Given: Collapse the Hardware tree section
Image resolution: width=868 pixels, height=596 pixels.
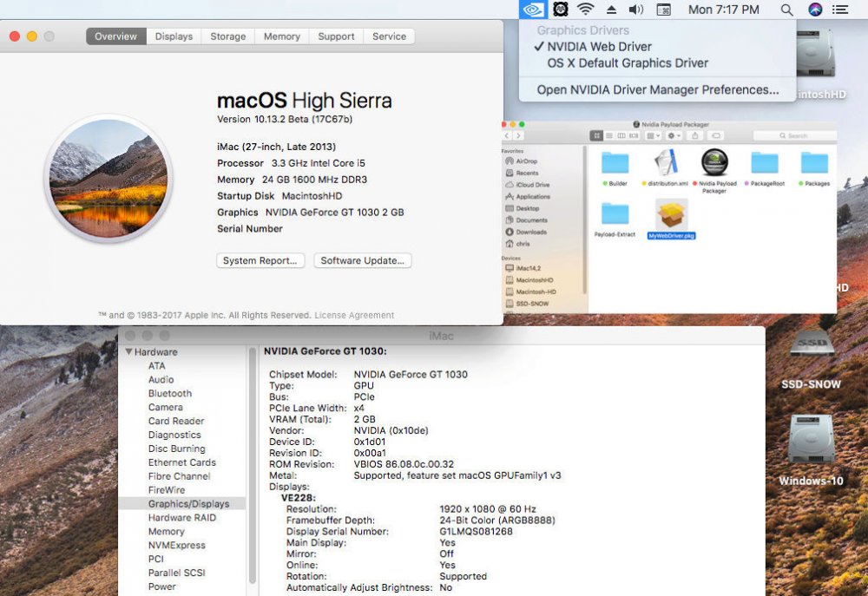Looking at the screenshot, I should [129, 352].
